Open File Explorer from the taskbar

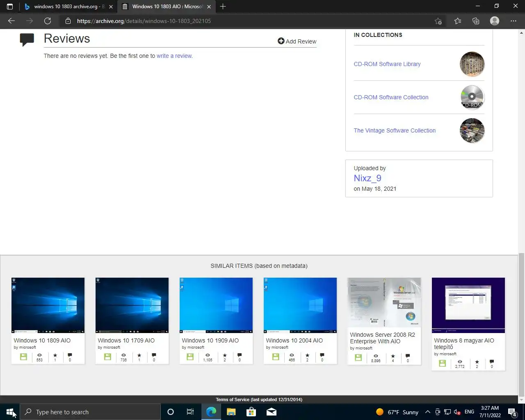(231, 412)
